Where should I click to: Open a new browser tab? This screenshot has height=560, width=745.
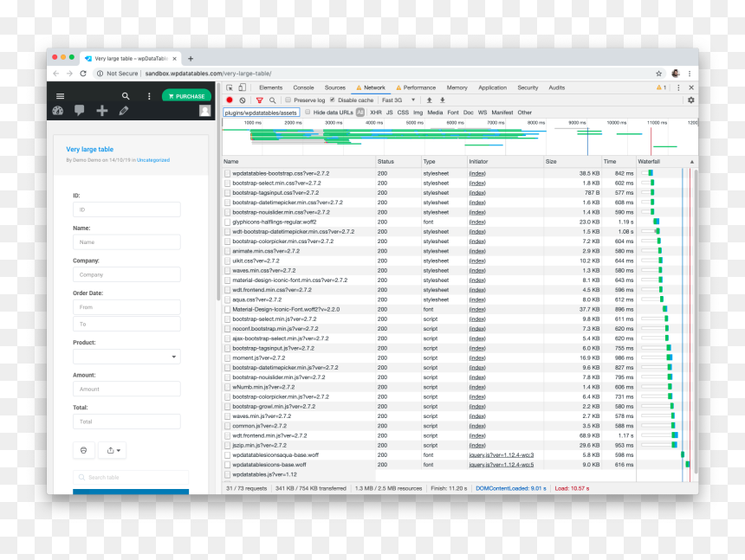click(x=191, y=58)
